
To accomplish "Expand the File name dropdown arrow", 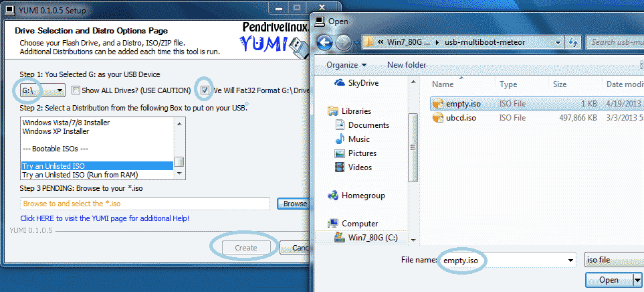I will click(x=570, y=261).
